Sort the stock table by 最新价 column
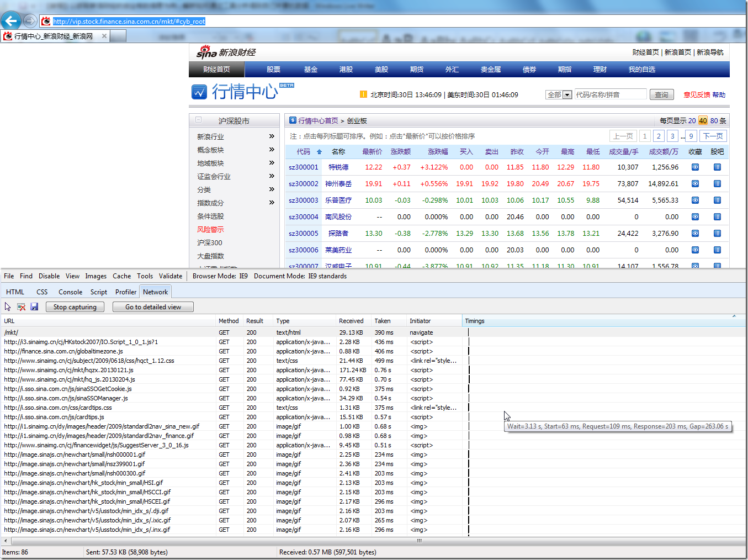This screenshot has height=560, width=748. click(372, 151)
